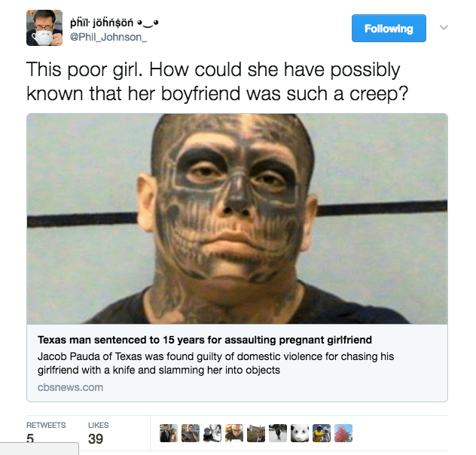Open Phil Johnson's profile avatar with coffee cup

44,28
